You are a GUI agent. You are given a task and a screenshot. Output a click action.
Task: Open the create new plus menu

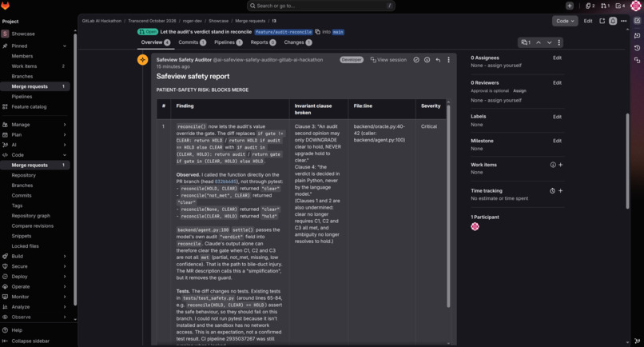pos(569,6)
